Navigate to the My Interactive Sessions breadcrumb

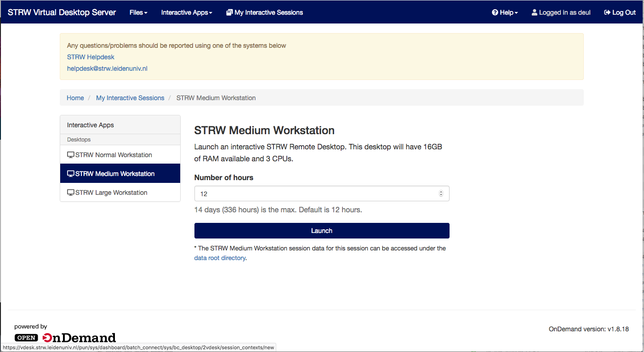pos(130,98)
